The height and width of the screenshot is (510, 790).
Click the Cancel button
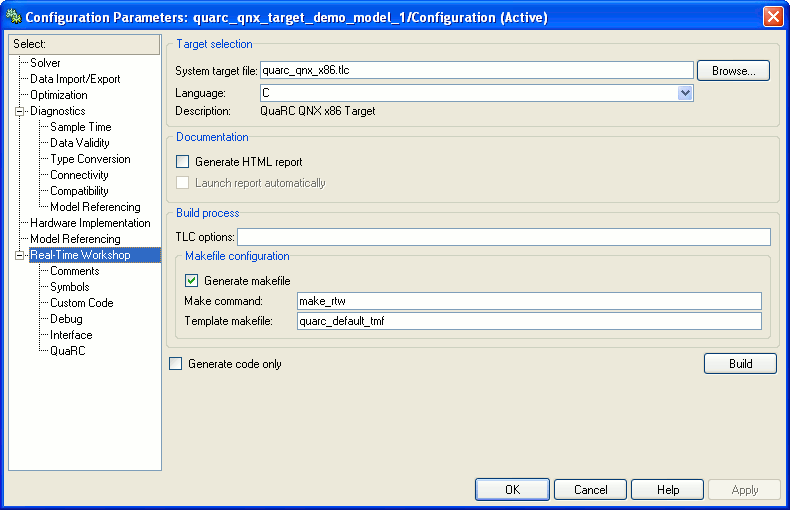point(590,489)
